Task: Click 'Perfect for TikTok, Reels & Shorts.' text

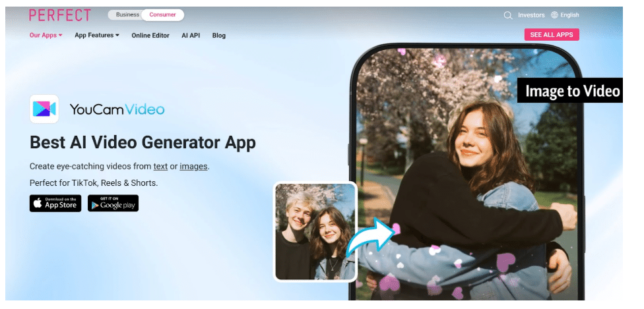Action: [94, 183]
